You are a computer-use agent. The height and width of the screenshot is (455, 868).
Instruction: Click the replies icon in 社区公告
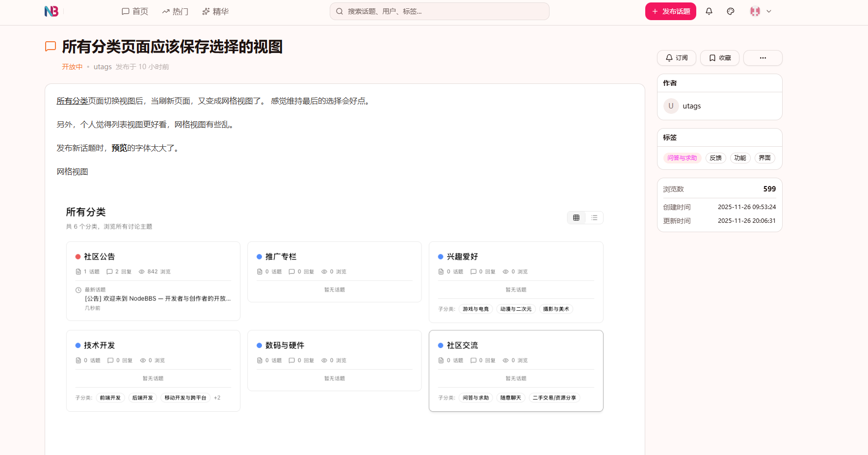pos(109,272)
